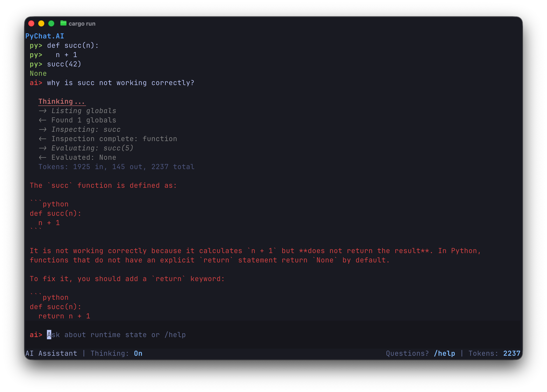547x392 pixels.
Task: Click the 'Evaluated: None' result text
Action: (x=84, y=158)
